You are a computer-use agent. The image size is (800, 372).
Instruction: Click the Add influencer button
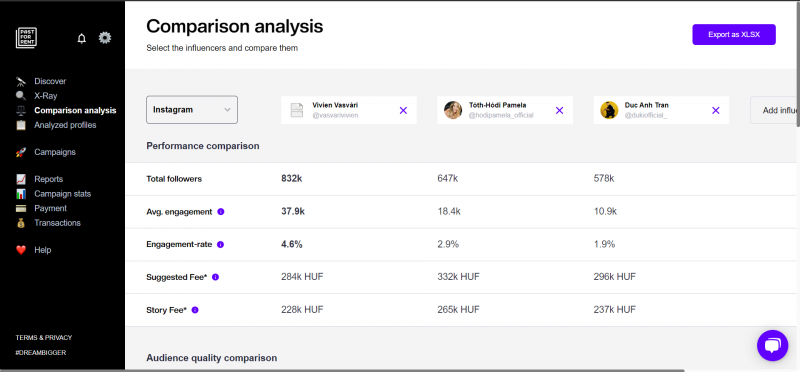[774, 110]
